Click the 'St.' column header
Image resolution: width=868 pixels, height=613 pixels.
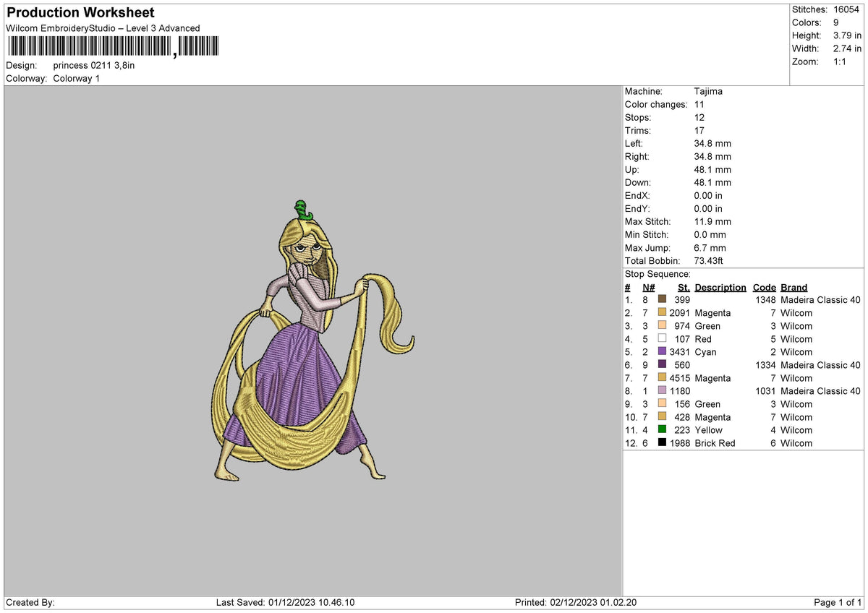point(684,287)
